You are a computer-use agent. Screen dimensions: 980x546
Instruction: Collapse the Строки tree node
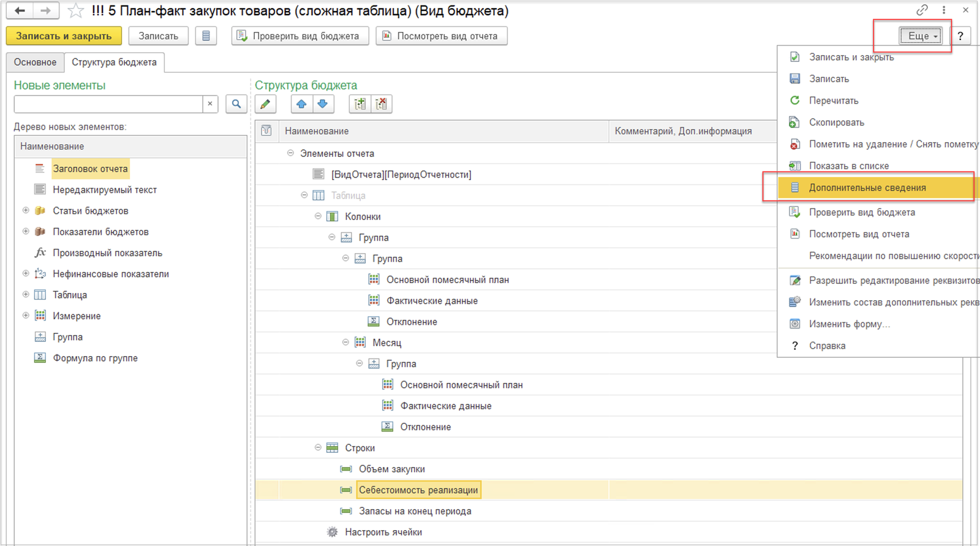tap(318, 447)
